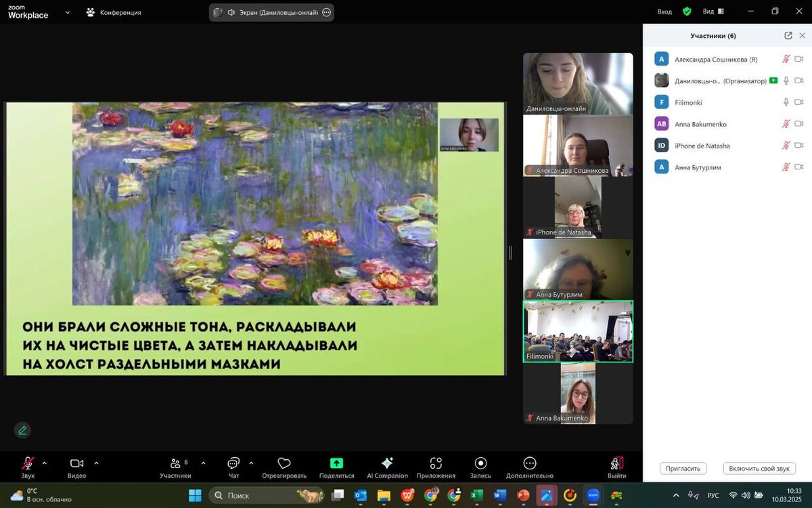812x508 pixels.
Task: Open Приложения apps menu
Action: [x=436, y=467]
